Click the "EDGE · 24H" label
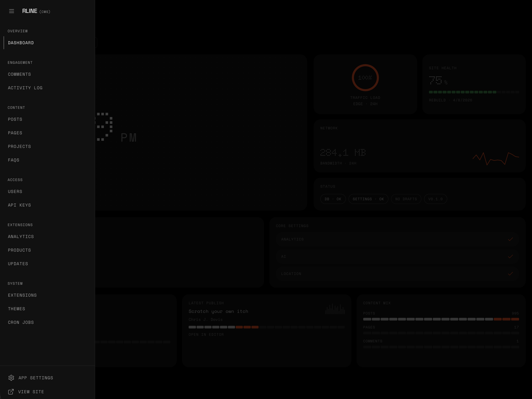Image resolution: width=532 pixels, height=399 pixels. (x=365, y=104)
